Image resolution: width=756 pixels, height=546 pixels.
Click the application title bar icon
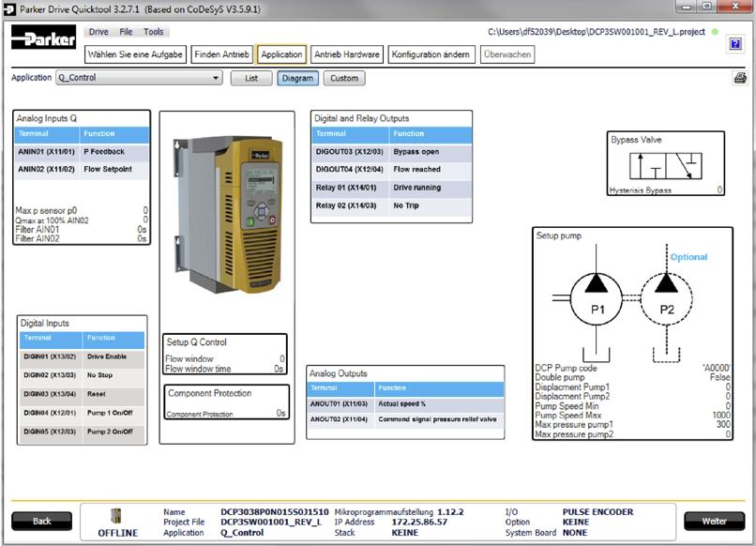coord(9,8)
